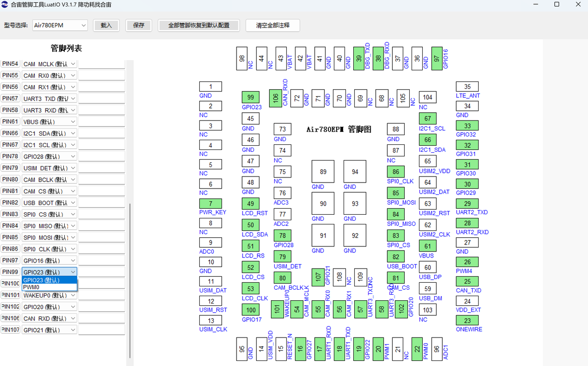Select pin 7 PWR_KEY box in diagram
This screenshot has height=366, width=588.
point(210,204)
